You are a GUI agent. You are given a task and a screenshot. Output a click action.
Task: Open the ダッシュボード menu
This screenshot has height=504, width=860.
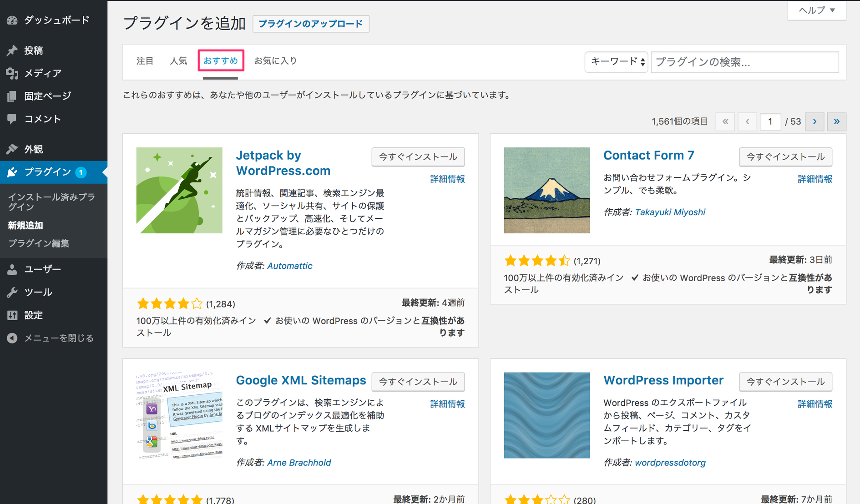pos(54,20)
